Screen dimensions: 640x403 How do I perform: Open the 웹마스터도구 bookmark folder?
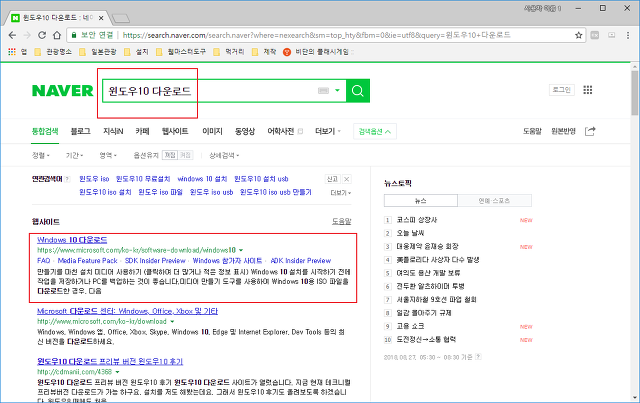coord(181,52)
